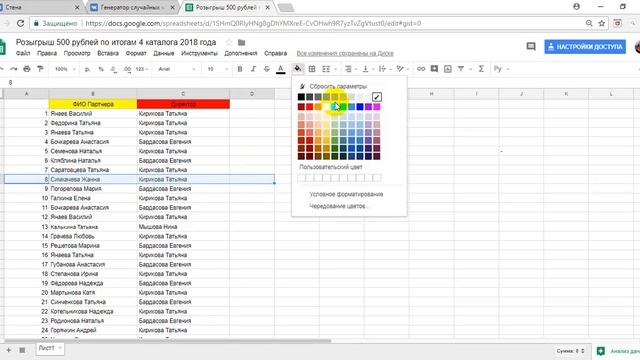This screenshot has height=360, width=640.
Task: Open the Лист1 sheet tab menu arrow
Action: (60, 348)
